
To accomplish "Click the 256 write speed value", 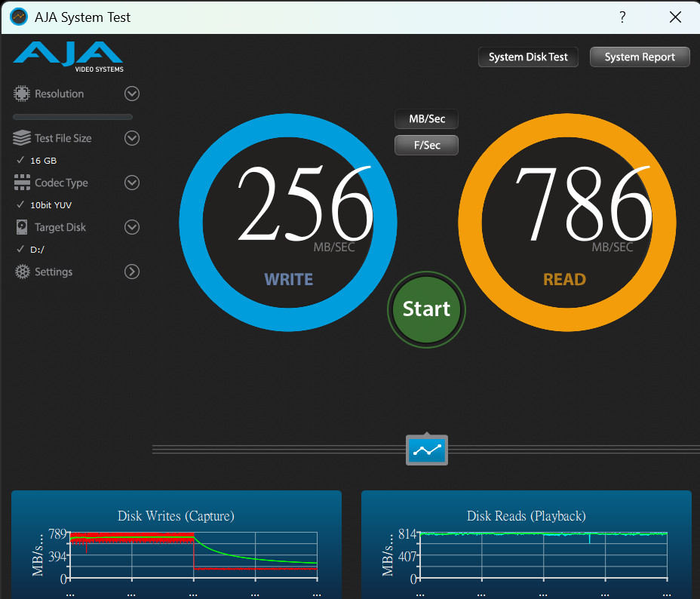I will (x=305, y=204).
